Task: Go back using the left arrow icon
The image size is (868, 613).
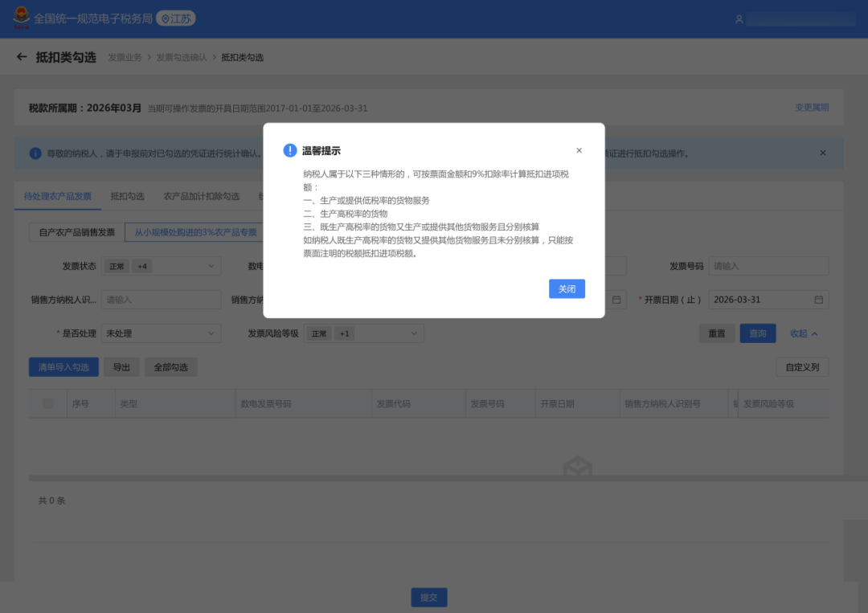Action: pos(22,57)
